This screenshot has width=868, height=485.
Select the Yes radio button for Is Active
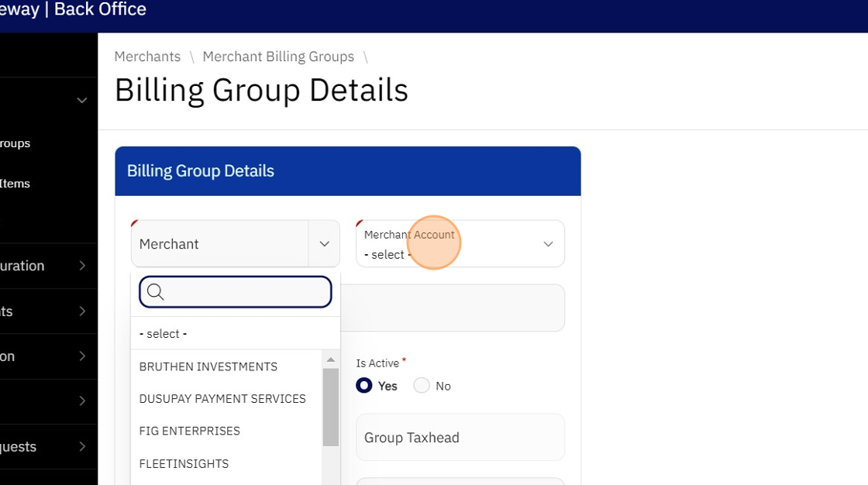tap(364, 386)
